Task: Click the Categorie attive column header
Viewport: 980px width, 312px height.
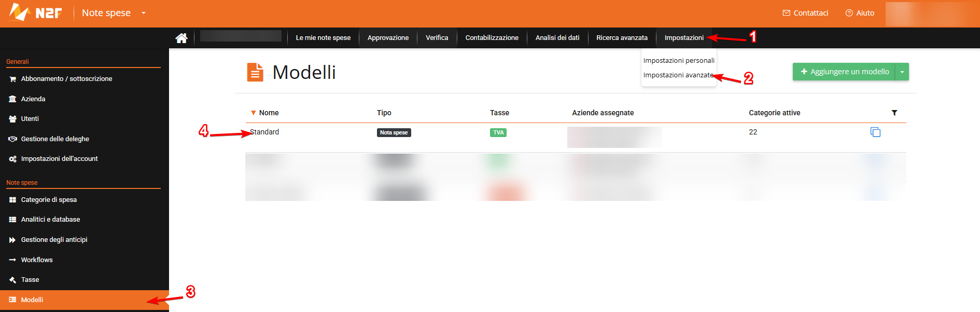Action: coord(774,113)
